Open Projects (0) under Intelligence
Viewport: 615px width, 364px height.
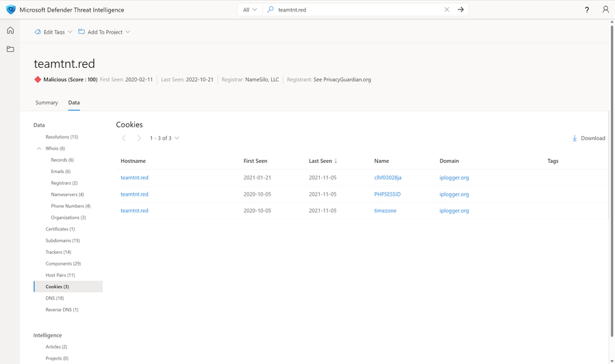[x=57, y=358]
